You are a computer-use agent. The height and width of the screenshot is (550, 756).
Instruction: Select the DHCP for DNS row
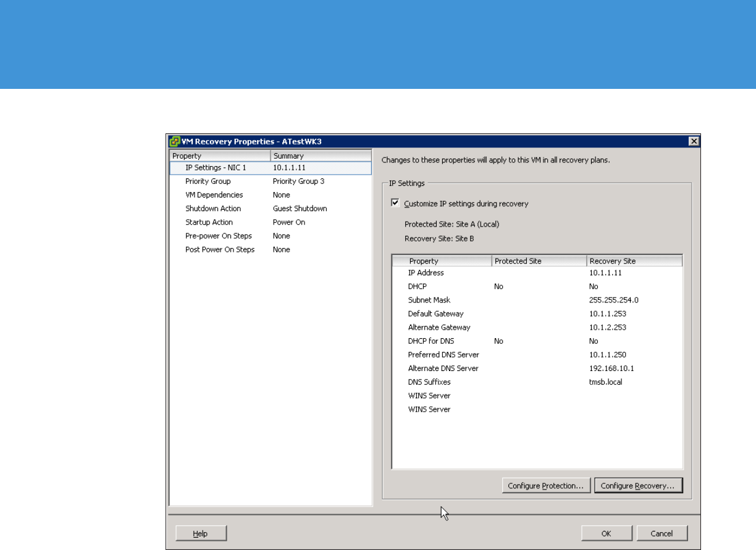[x=537, y=341]
